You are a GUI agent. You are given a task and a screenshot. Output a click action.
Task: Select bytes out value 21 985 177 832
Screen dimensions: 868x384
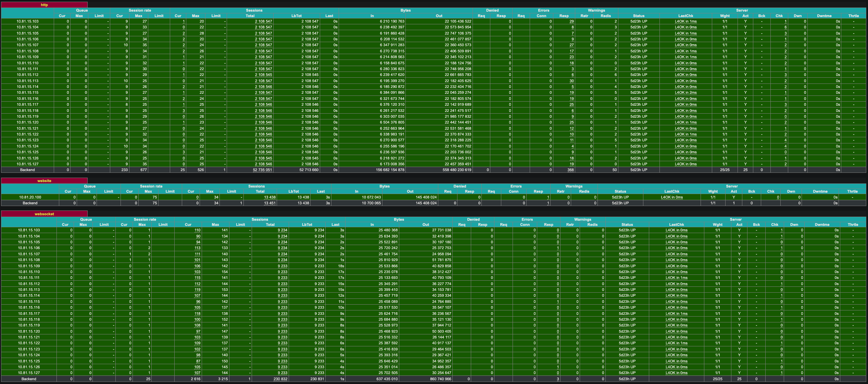coord(458,116)
